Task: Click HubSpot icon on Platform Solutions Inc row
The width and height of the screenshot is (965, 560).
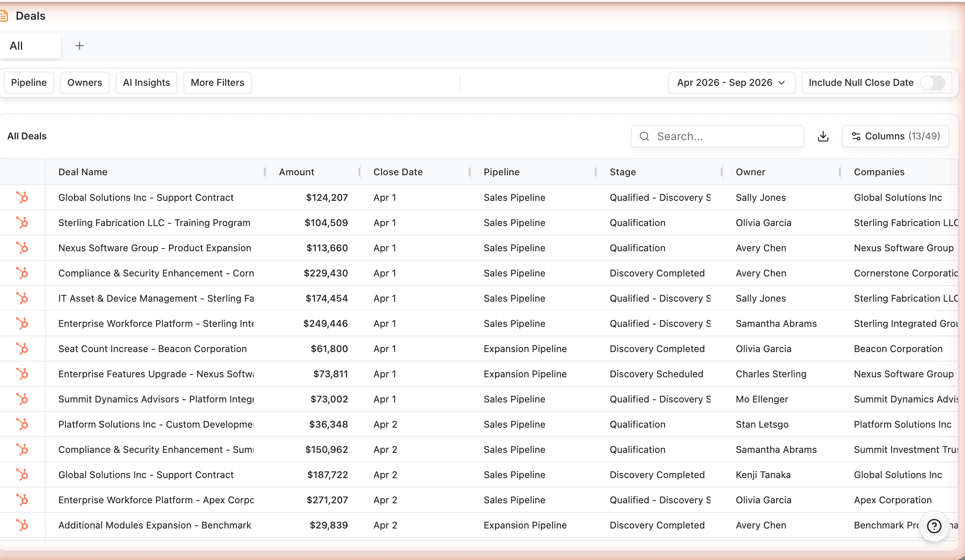Action: [x=22, y=424]
